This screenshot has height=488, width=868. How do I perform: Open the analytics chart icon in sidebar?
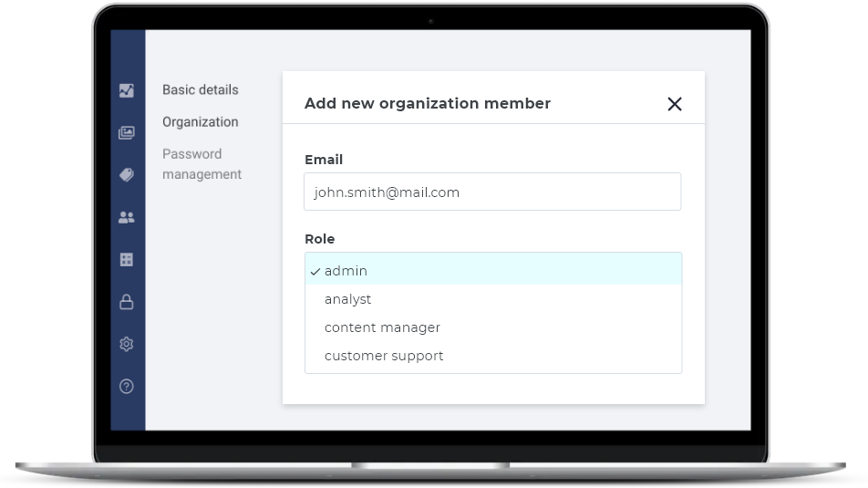click(127, 90)
